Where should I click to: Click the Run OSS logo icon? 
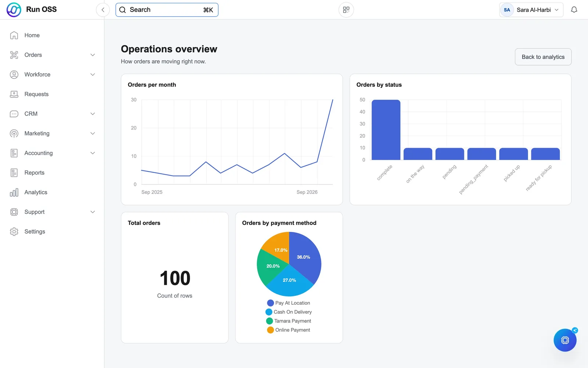14,10
